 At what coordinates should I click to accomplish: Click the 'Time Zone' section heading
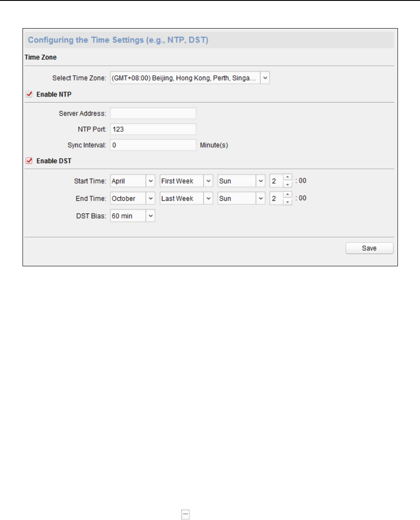click(40, 57)
